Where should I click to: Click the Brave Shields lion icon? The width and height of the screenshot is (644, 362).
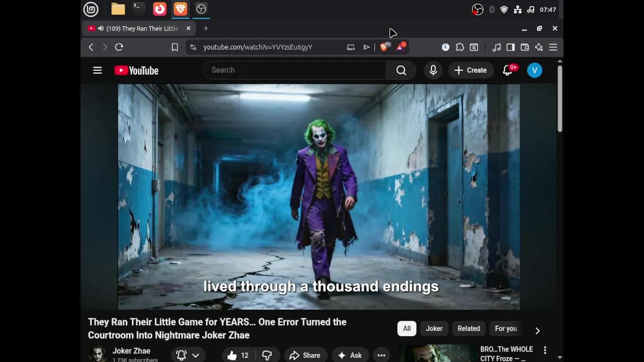coord(384,47)
